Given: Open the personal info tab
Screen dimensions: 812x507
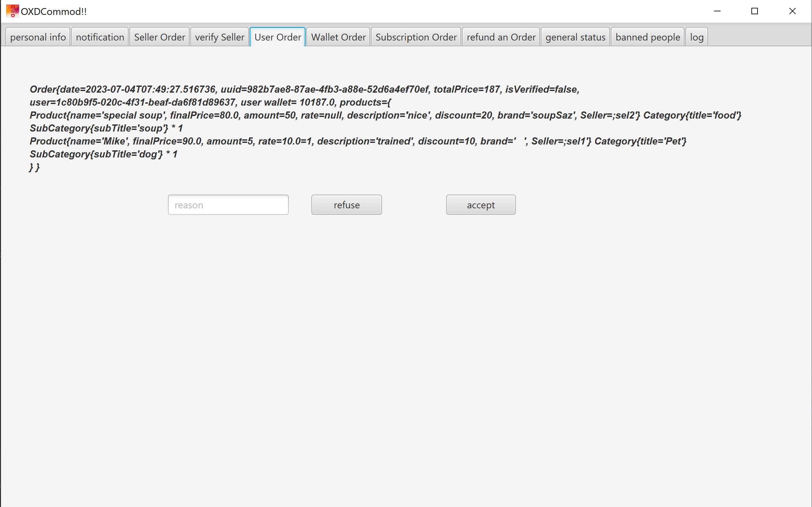Looking at the screenshot, I should [38, 37].
